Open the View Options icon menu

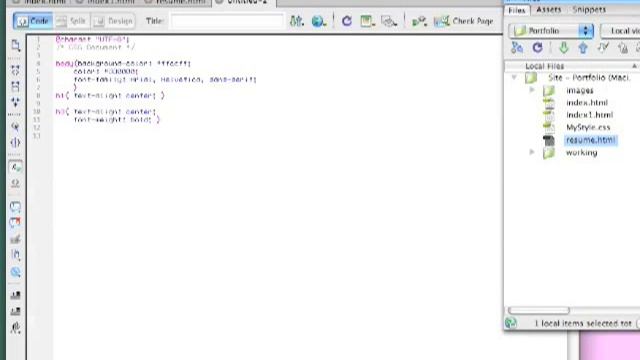point(367,21)
